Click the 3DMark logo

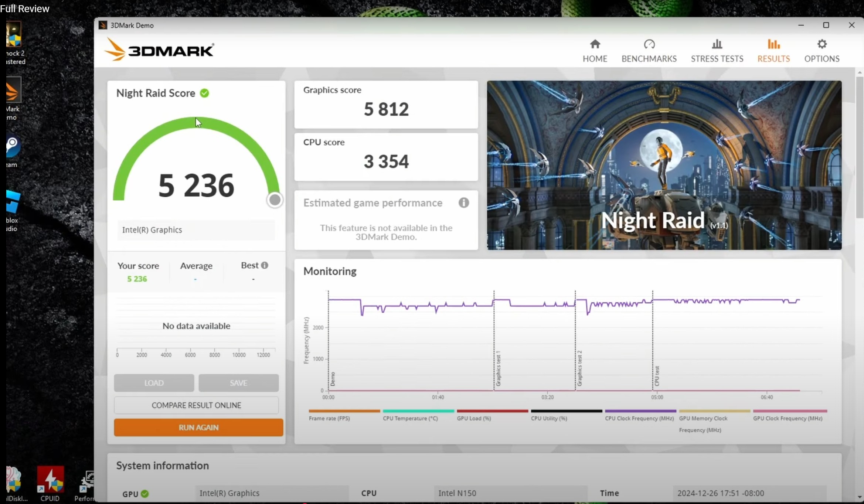coord(159,50)
